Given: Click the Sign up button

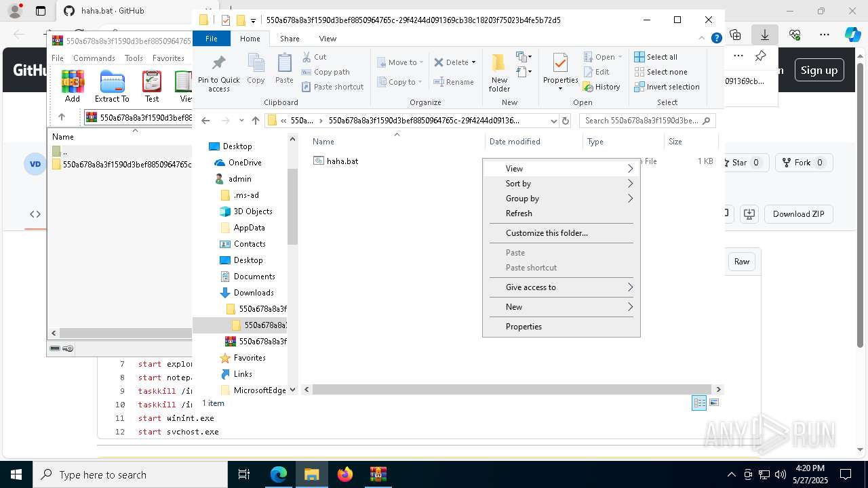Looking at the screenshot, I should (x=818, y=70).
